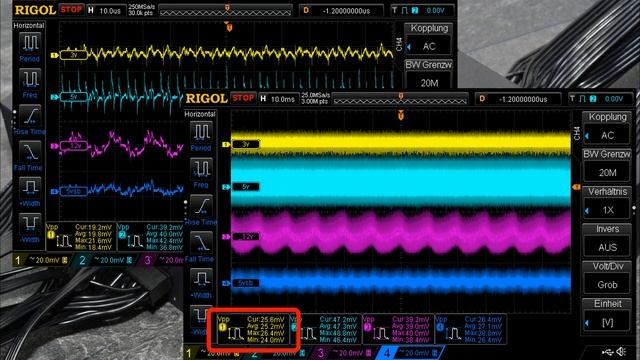The image size is (640, 360).
Task: Click yellow 3v label in back scope
Action: point(74,55)
